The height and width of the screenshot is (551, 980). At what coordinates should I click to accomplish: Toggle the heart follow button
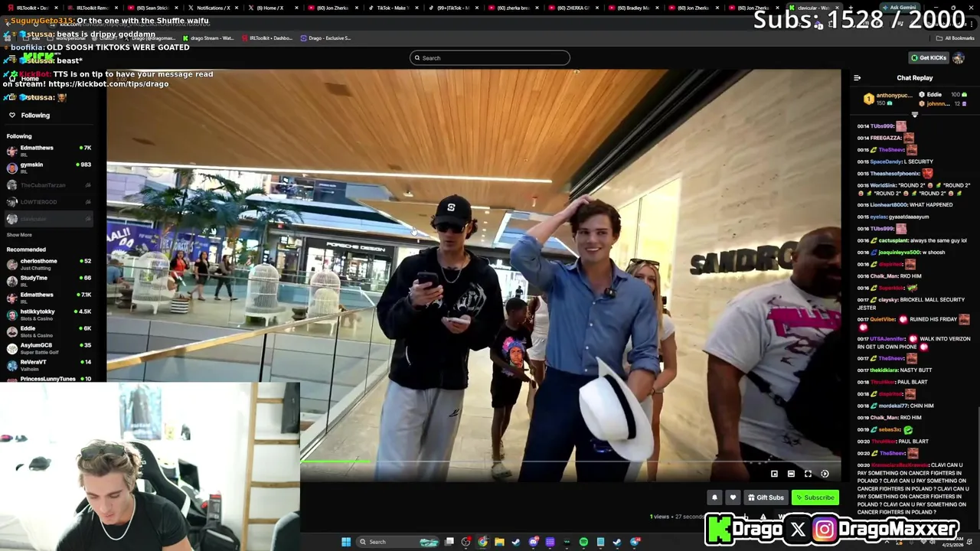(x=733, y=497)
